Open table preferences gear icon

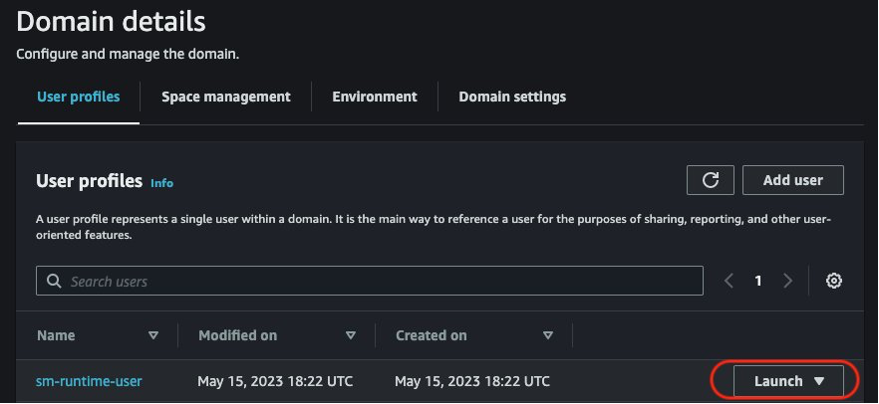[834, 281]
